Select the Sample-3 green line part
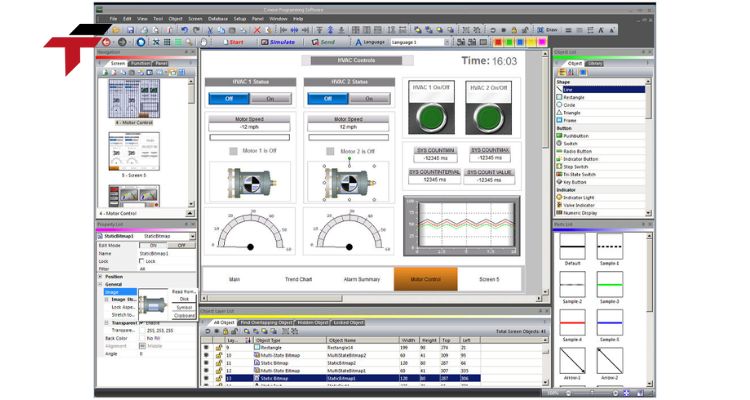Image resolution: width=750 pixels, height=400 pixels. tap(610, 285)
